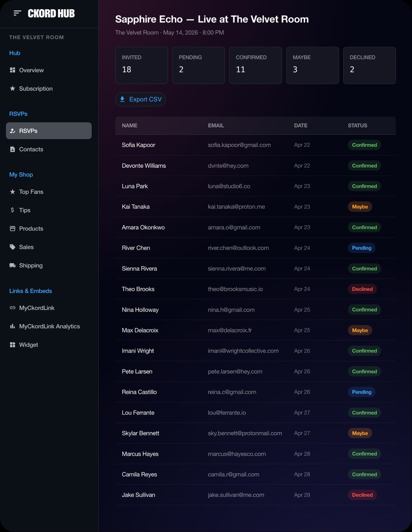Click the email imani@wrightcollective.com
The image size is (412, 532).
[x=243, y=351]
